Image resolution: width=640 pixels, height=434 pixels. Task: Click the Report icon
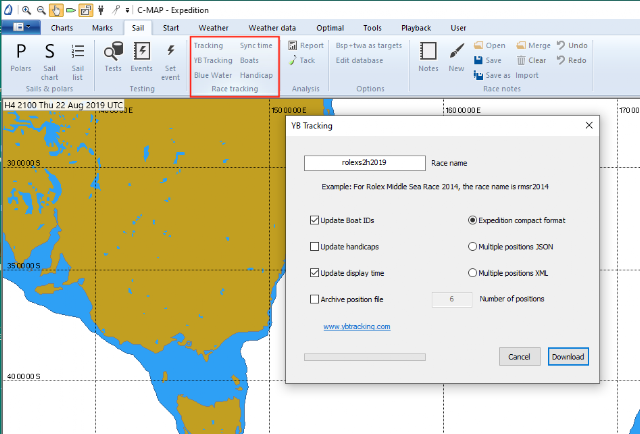(293, 45)
